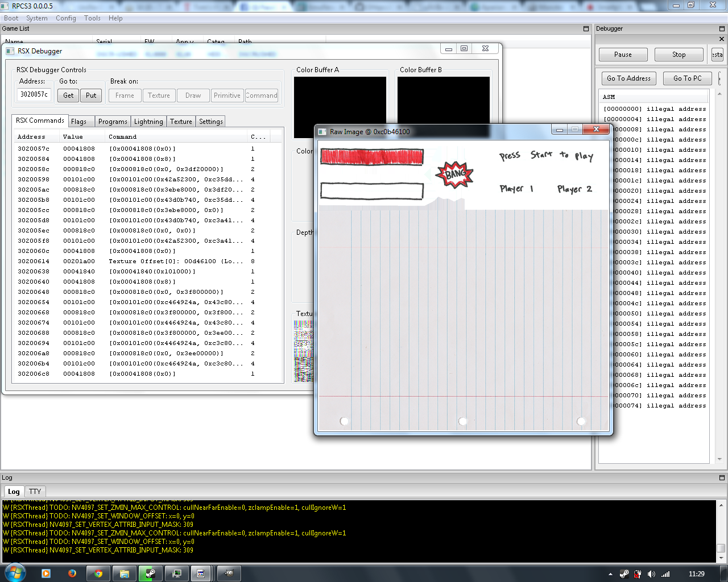Click the Go To Address button
The image size is (728, 582).
pyautogui.click(x=628, y=78)
